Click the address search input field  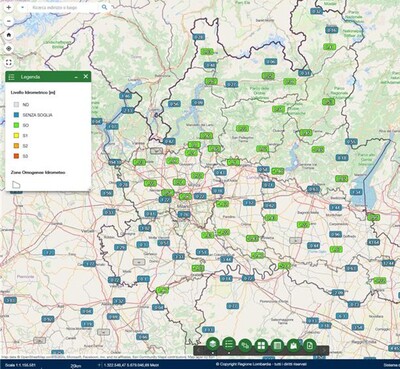coord(65,7)
